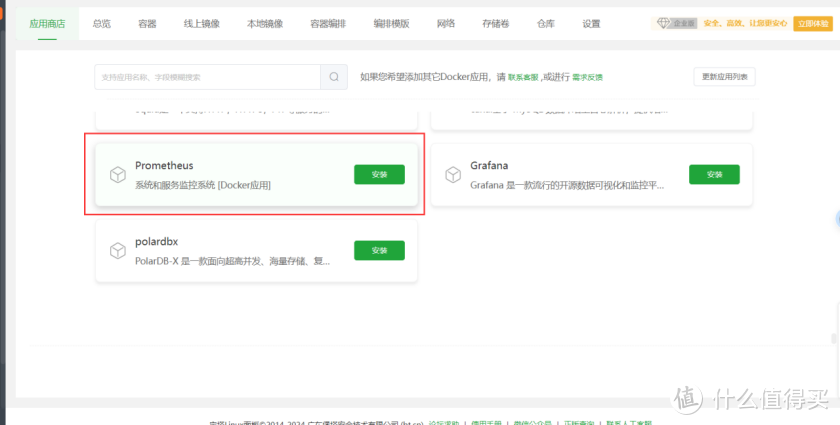
Task: Select the 本地镜像 tab
Action: [265, 24]
